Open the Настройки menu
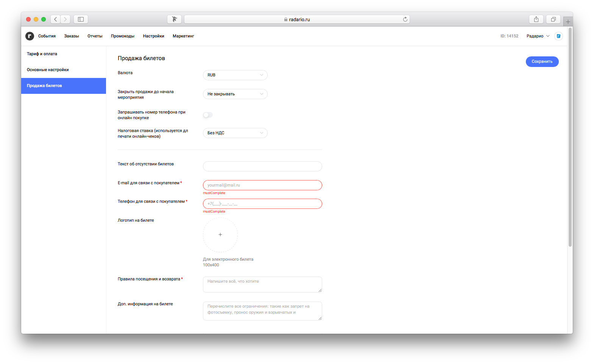Image resolution: width=594 pixels, height=364 pixels. coord(154,36)
